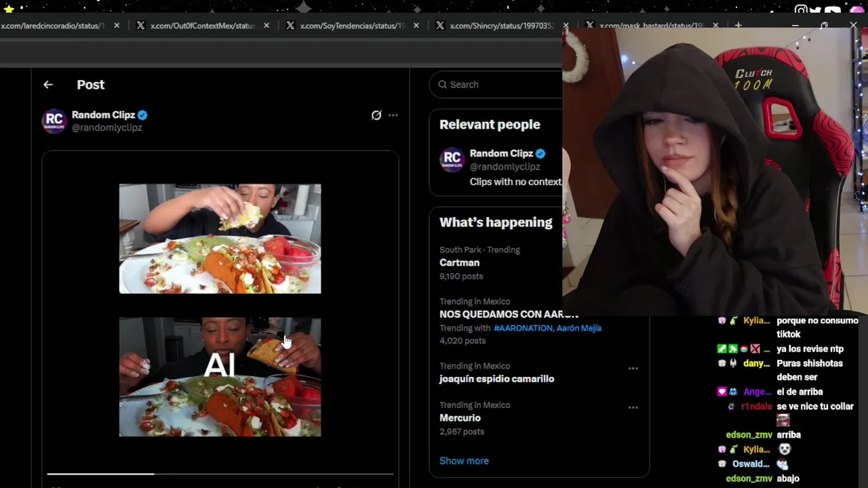Click chat message 'porque no consumo tiktok'
This screenshot has width=868, height=488.
[817, 327]
